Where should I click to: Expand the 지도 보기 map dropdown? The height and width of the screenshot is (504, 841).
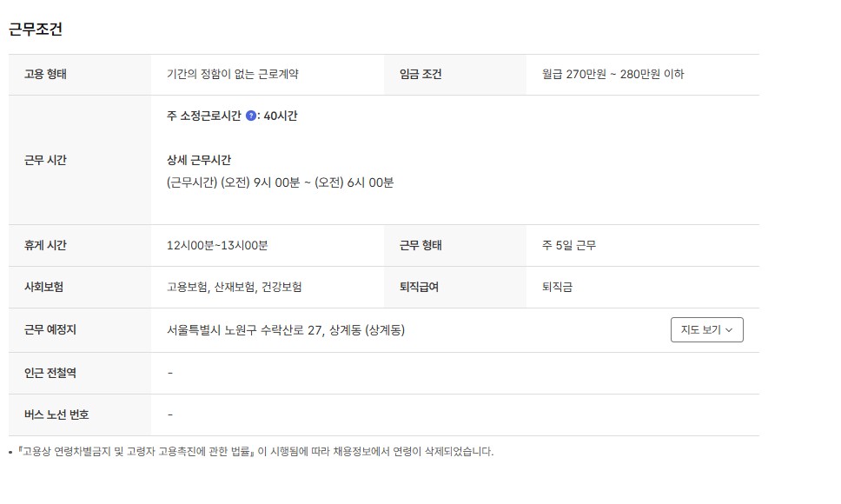click(x=706, y=330)
